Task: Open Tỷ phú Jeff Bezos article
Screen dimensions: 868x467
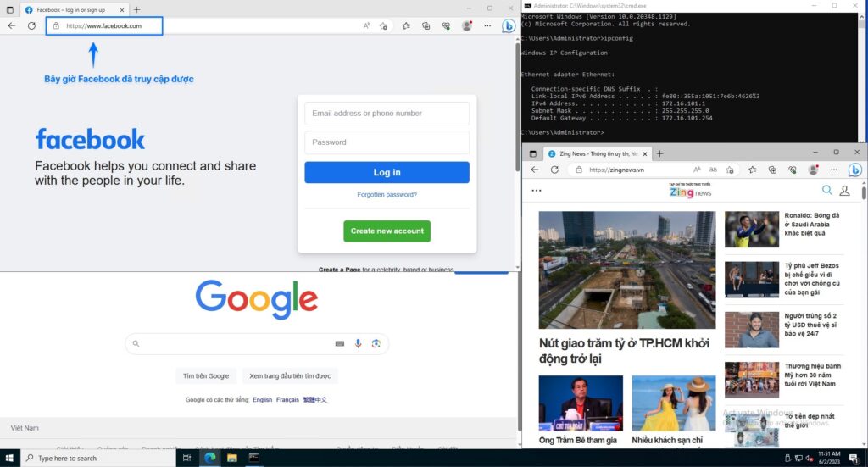Action: tap(811, 279)
